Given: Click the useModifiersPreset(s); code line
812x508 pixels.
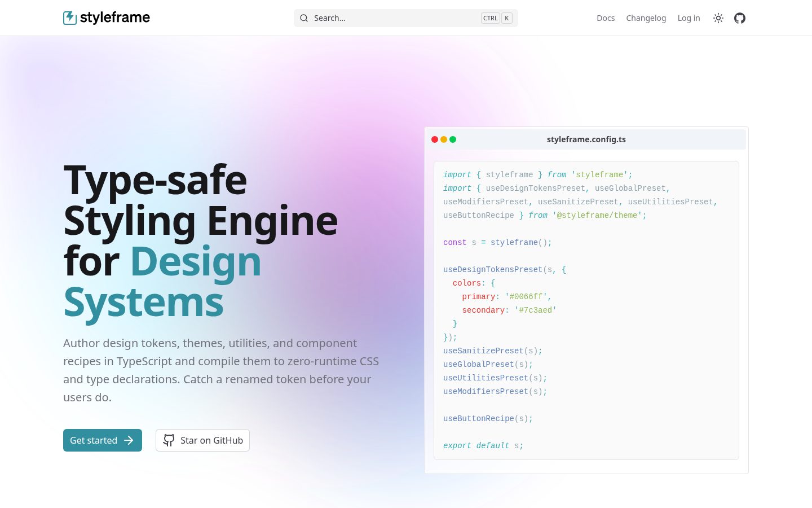Looking at the screenshot, I should 495,391.
